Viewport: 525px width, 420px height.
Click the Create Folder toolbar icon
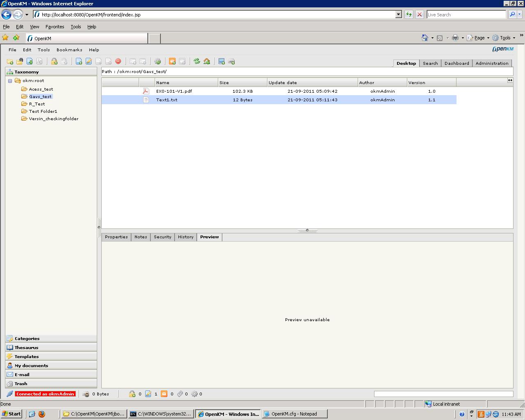click(x=10, y=61)
